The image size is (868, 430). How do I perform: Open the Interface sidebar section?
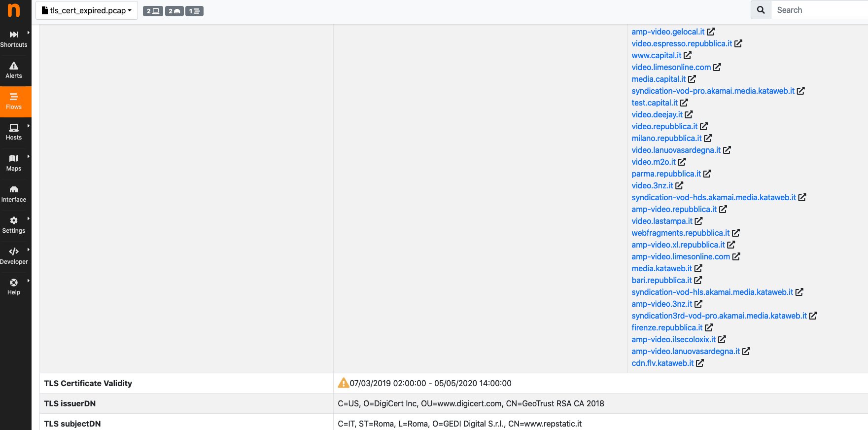pos(14,194)
